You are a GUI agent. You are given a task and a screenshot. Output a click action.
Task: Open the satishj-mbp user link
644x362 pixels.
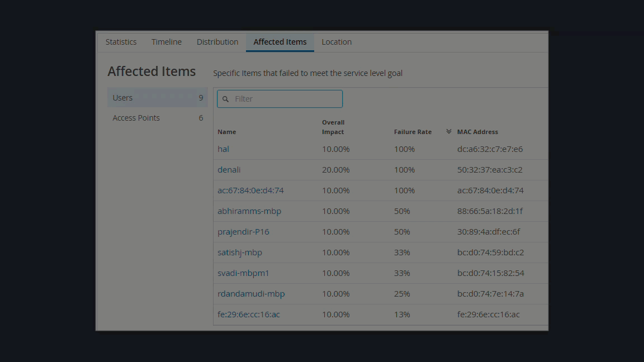click(240, 253)
